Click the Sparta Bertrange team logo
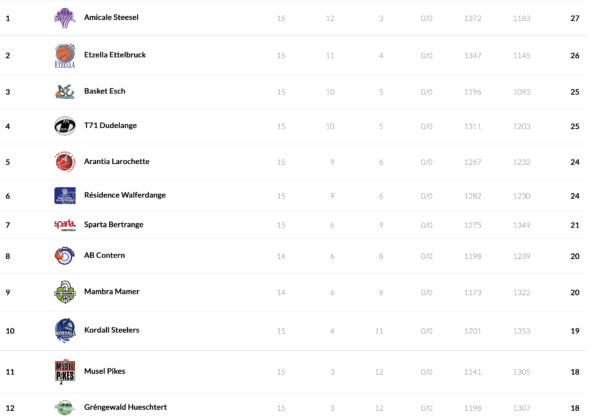 [64, 225]
